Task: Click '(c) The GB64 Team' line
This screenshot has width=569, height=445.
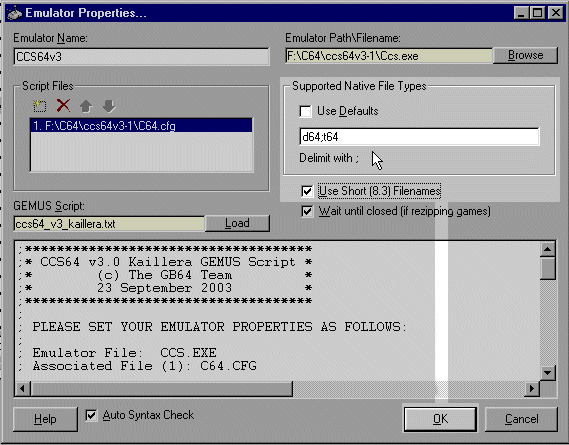Action: [164, 275]
